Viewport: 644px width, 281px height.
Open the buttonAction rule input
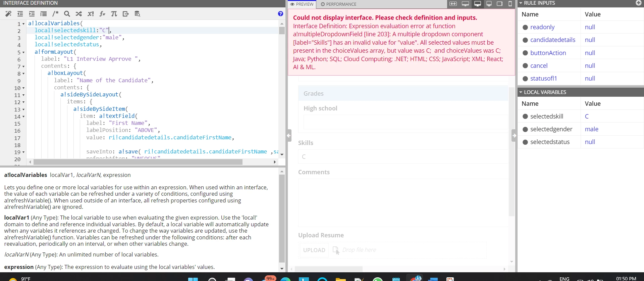coord(548,53)
